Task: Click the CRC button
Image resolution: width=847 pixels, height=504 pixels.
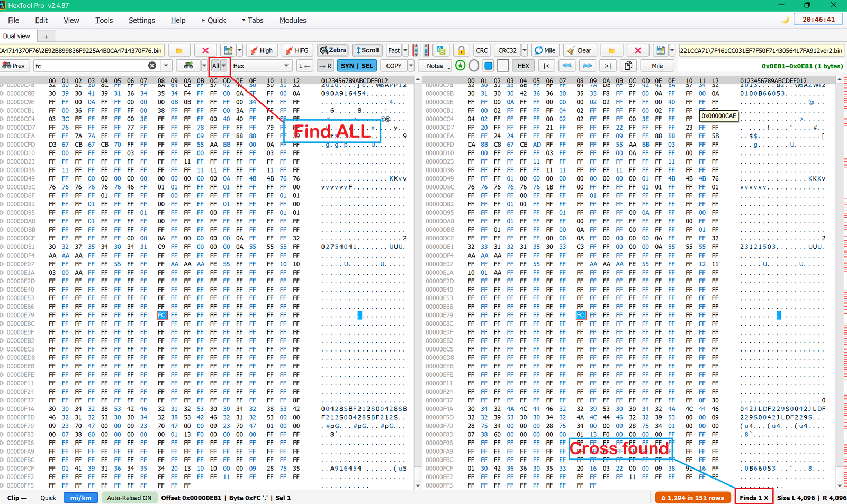Action: click(482, 50)
